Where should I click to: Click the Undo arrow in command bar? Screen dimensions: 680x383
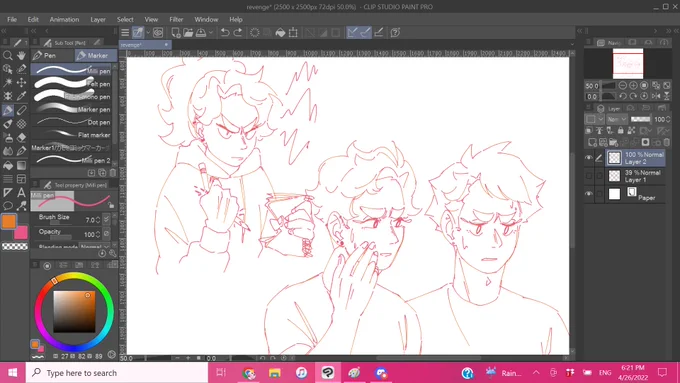(225, 33)
